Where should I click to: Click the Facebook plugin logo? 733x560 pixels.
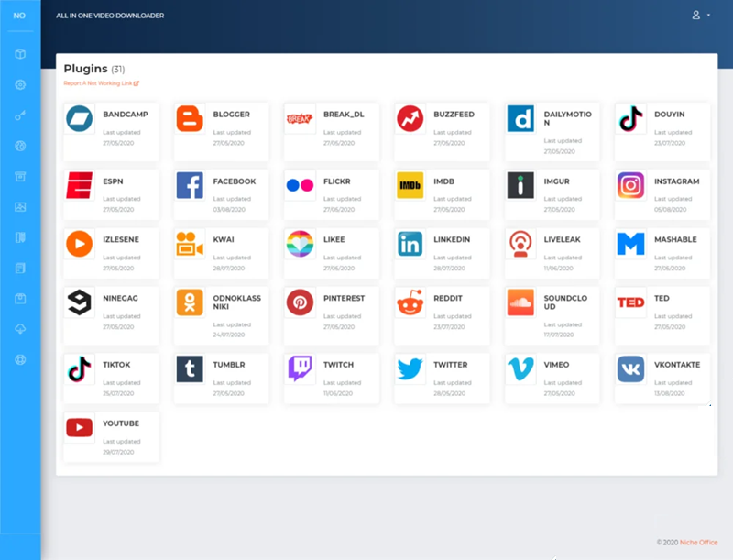click(x=190, y=185)
